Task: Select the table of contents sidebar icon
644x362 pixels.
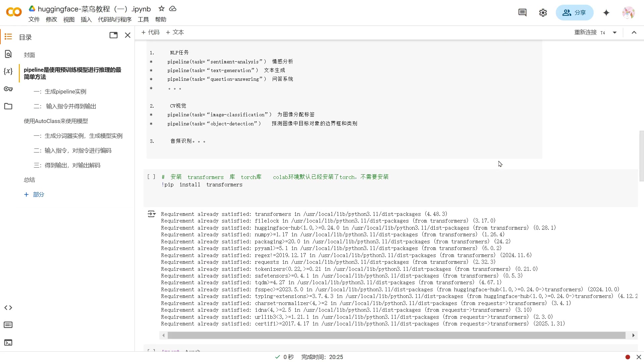Action: coord(8,37)
